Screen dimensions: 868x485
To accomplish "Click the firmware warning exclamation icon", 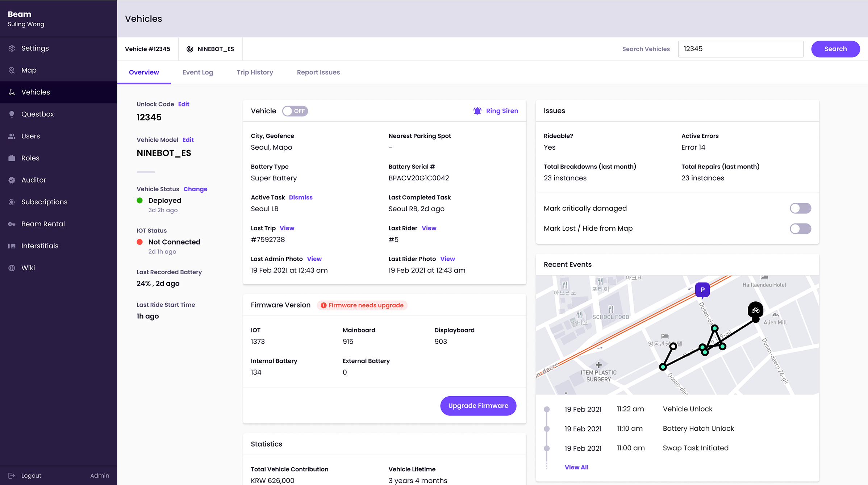I will pyautogui.click(x=324, y=305).
